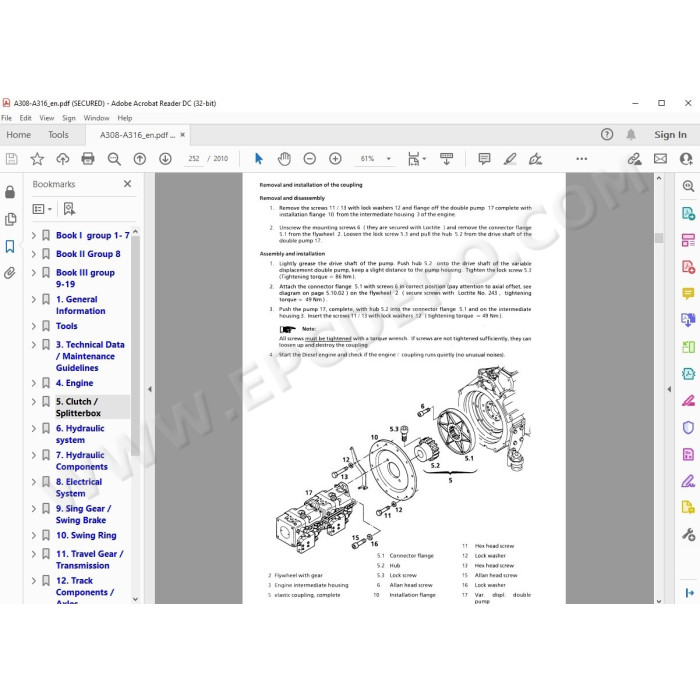Open the Sign document tool
This screenshot has width=700, height=700.
point(535,158)
